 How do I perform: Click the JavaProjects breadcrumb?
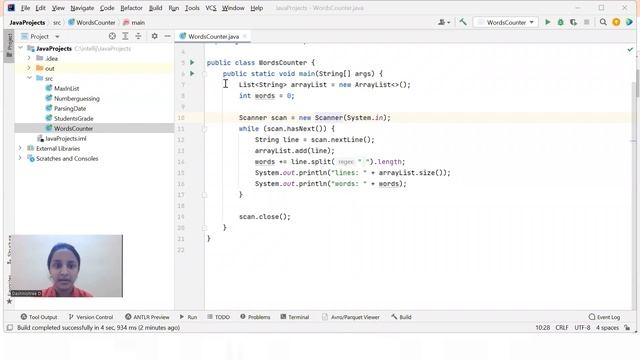27,22
